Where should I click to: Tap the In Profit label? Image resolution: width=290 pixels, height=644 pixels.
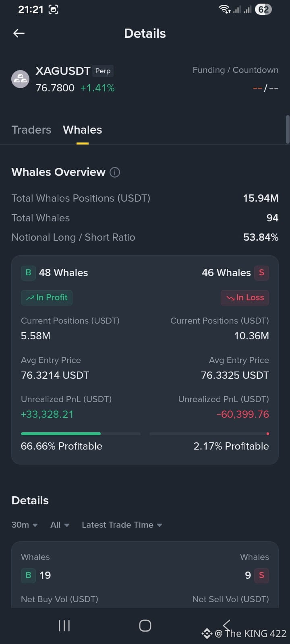pyautogui.click(x=47, y=297)
